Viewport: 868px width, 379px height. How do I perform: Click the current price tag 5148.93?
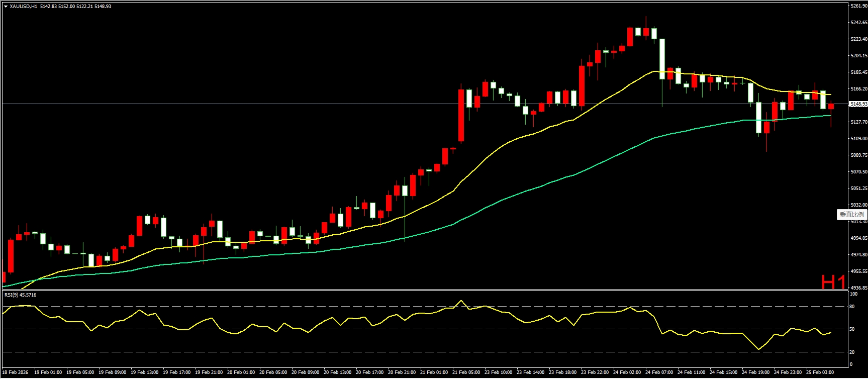[858, 104]
